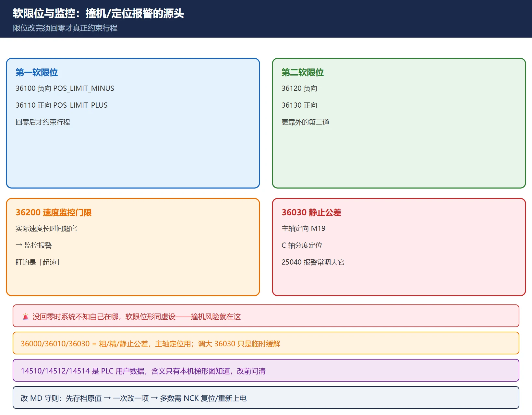Select the subtitle 限位改完须回零才真正约束行程
The image size is (532, 415).
tap(65, 28)
